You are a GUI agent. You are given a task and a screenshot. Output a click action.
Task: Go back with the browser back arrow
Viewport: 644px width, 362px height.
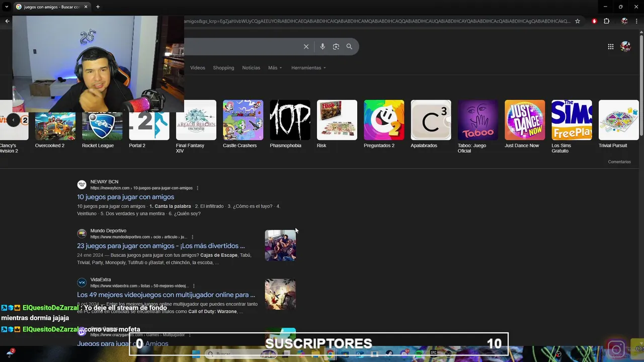[7, 21]
